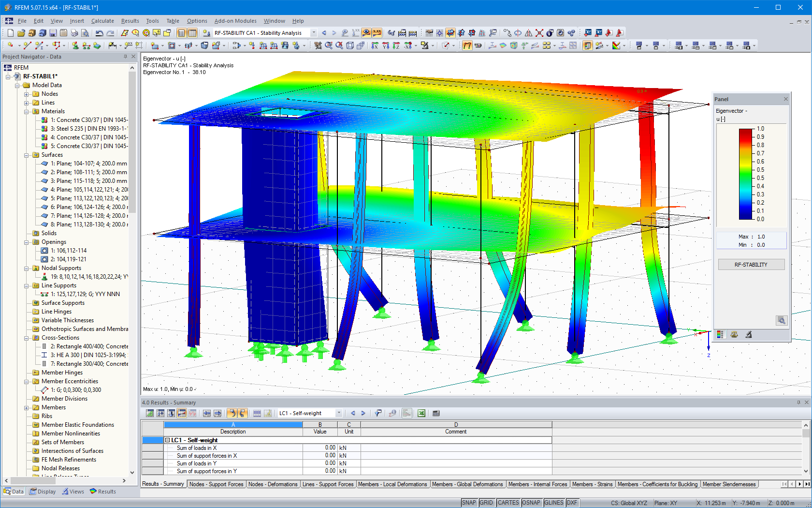
Task: Select cross-section 3: HE A 300
Action: (x=89, y=355)
